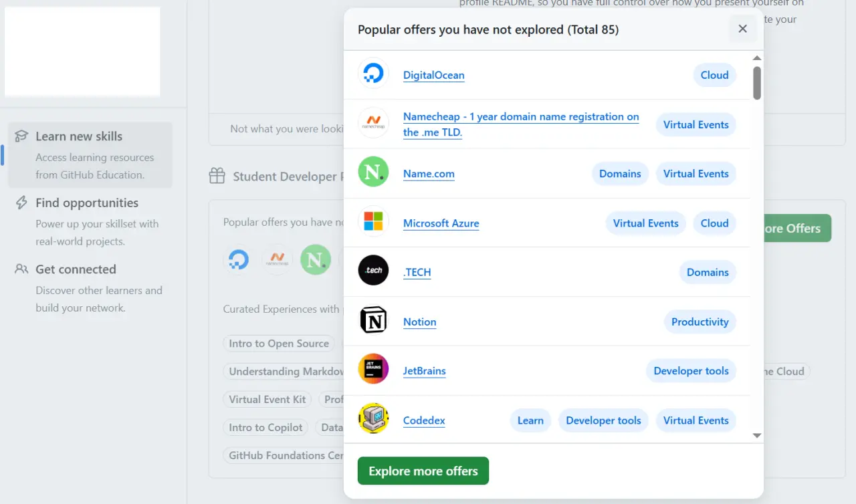This screenshot has width=856, height=504.
Task: Close the popular offers dialog
Action: [x=742, y=29]
